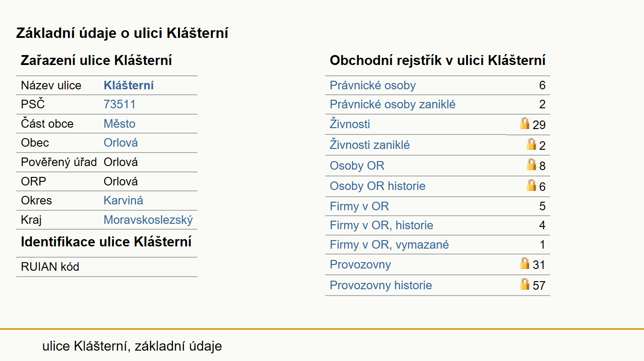
Task: Open the postal code 73511 link
Action: (x=119, y=105)
